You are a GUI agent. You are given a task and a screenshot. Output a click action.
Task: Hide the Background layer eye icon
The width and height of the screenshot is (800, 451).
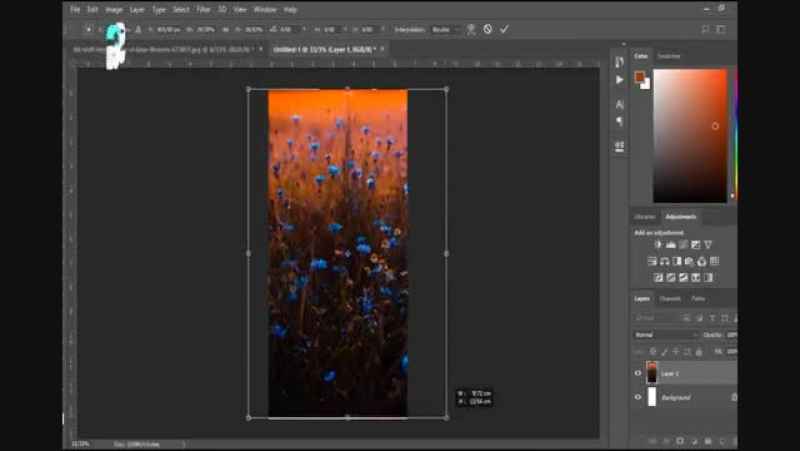pyautogui.click(x=638, y=397)
